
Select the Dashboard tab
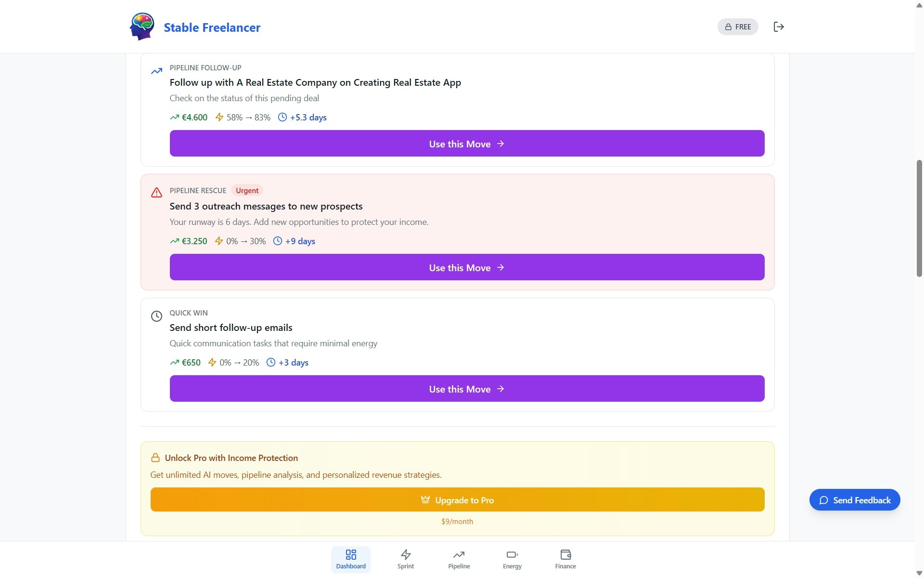[350, 559]
